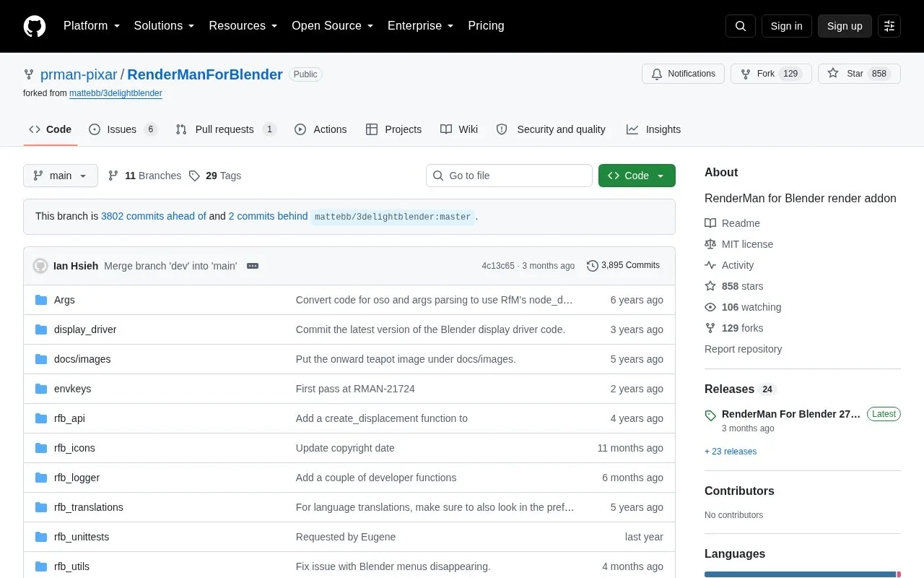Screen dimensions: 924x578
Task: Open the 23 releases link
Action: point(731,452)
